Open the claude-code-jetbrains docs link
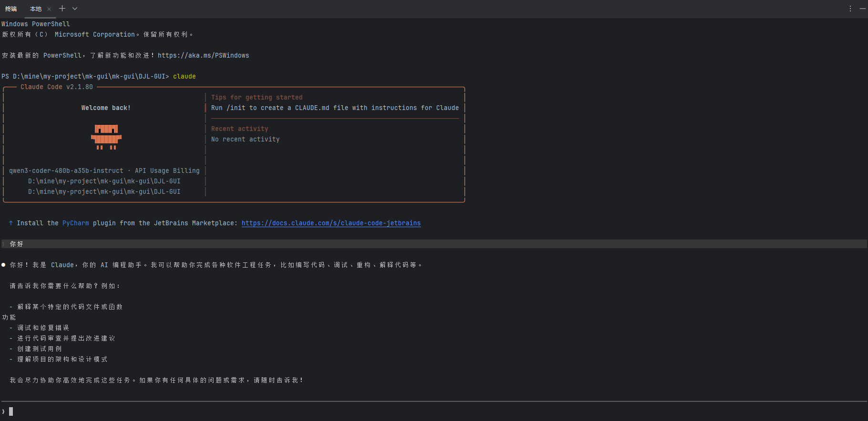 tap(331, 223)
